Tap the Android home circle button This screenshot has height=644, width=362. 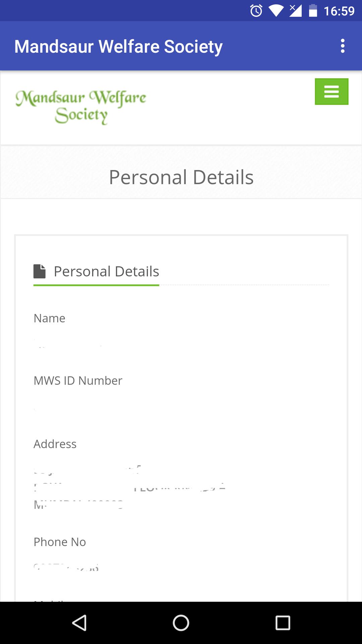point(181,623)
